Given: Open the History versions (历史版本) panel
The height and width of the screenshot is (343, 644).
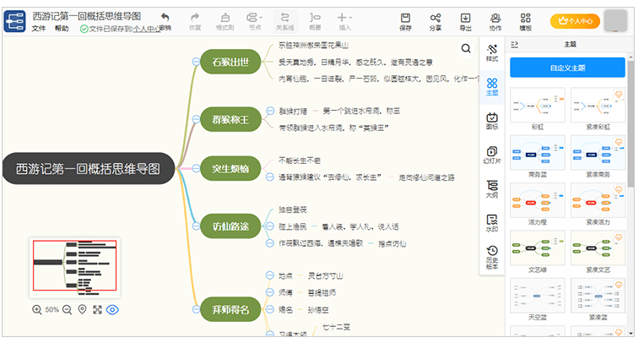Looking at the screenshot, I should point(491,256).
